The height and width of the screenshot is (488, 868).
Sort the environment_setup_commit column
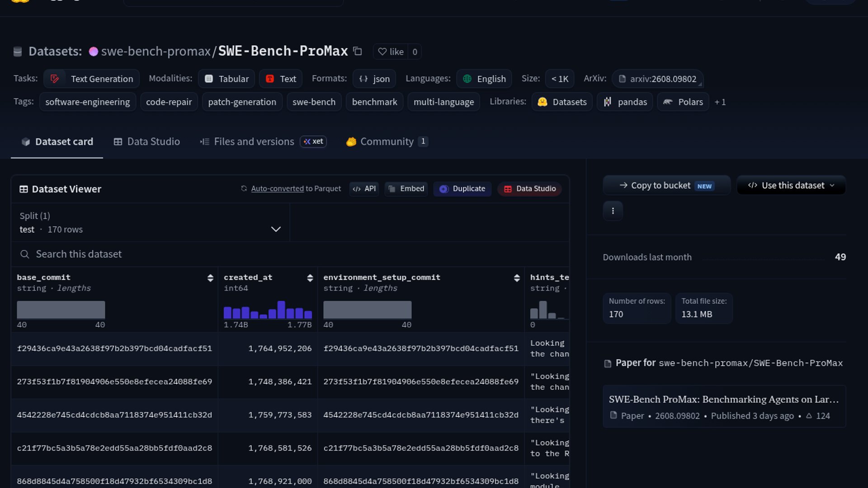517,278
